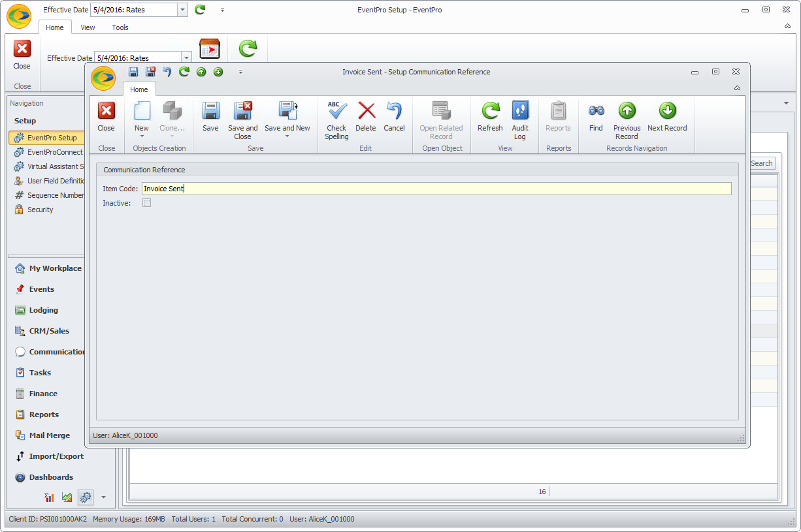This screenshot has height=532, width=801.
Task: Open navigation pane overflow arrow at bottom
Action: 103,497
